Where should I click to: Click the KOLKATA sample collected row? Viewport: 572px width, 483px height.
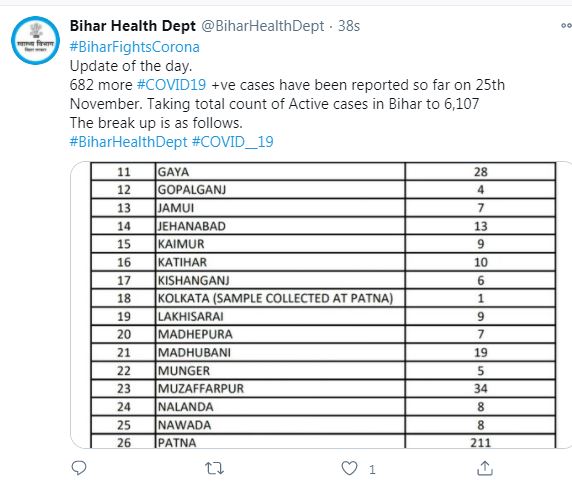(x=323, y=298)
